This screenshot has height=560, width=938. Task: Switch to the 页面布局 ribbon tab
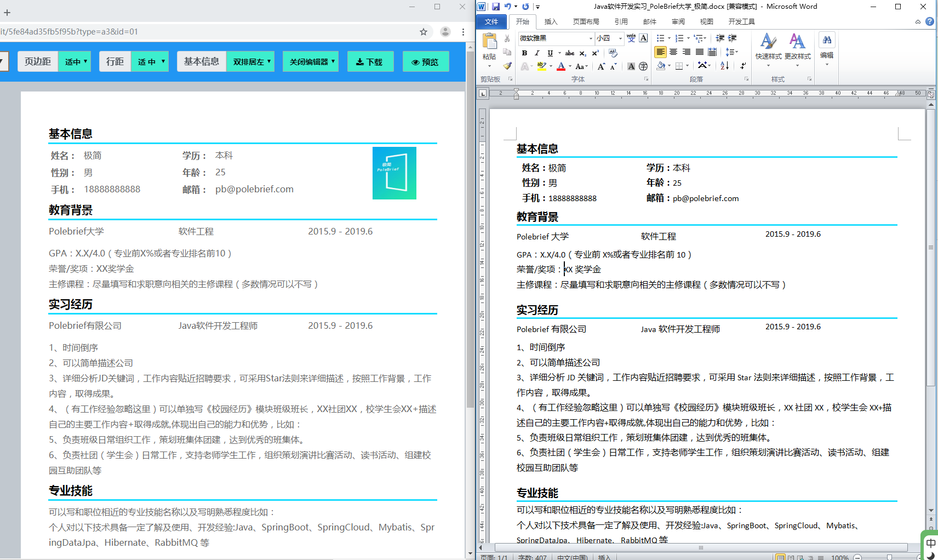pyautogui.click(x=586, y=21)
